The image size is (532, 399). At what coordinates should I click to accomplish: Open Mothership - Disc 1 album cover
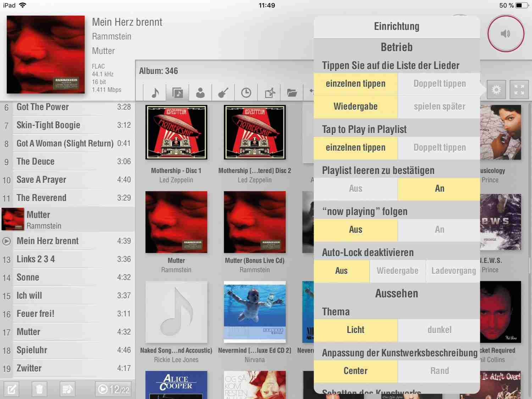(x=176, y=132)
